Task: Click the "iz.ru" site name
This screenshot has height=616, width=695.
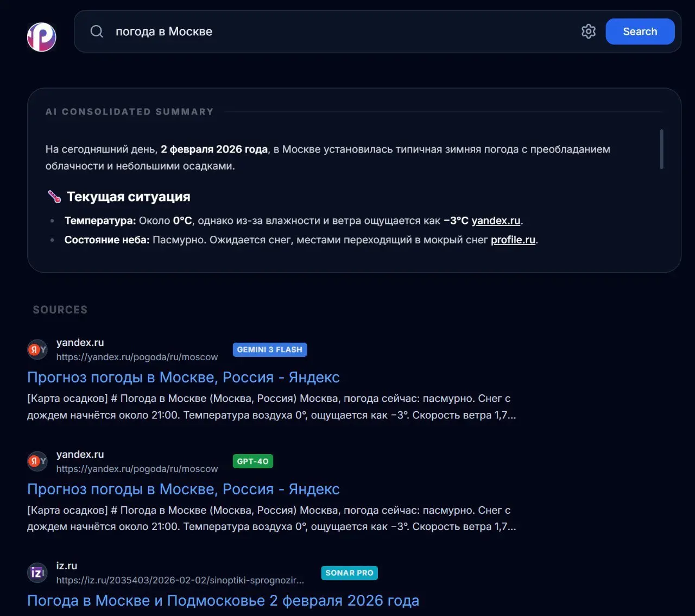Action: pos(67,565)
